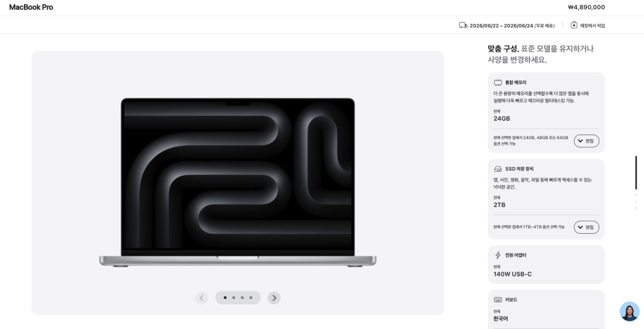Select fourth gallery pagination dot
This screenshot has height=329, width=644.
pyautogui.click(x=251, y=298)
